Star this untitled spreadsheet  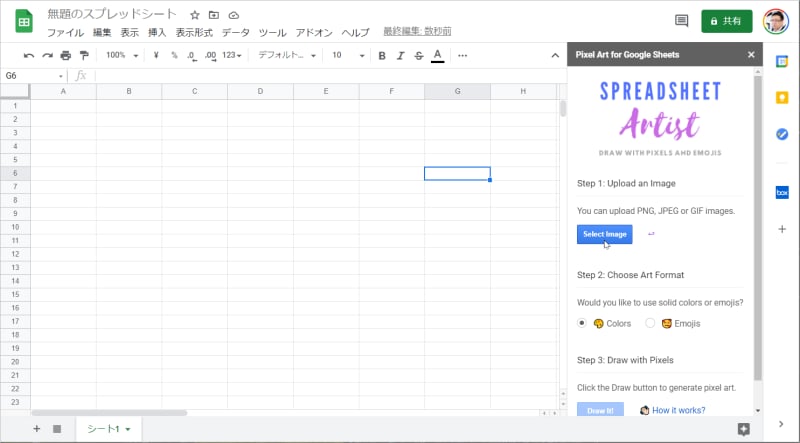coord(194,16)
